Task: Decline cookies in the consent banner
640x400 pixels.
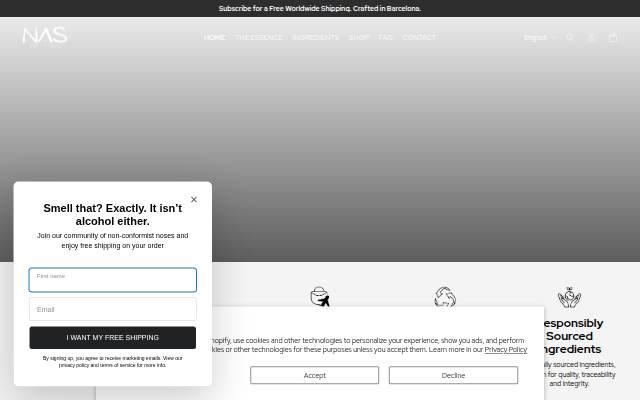Action: pos(453,375)
